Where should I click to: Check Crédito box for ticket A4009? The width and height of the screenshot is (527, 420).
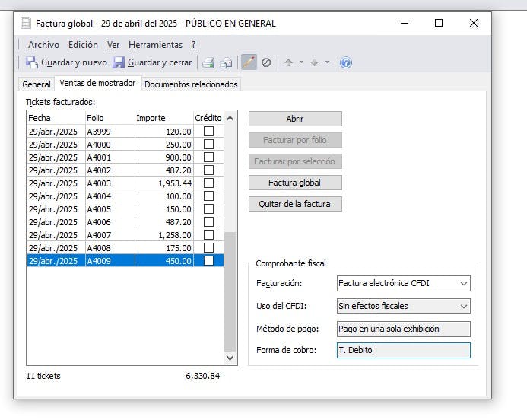click(208, 261)
